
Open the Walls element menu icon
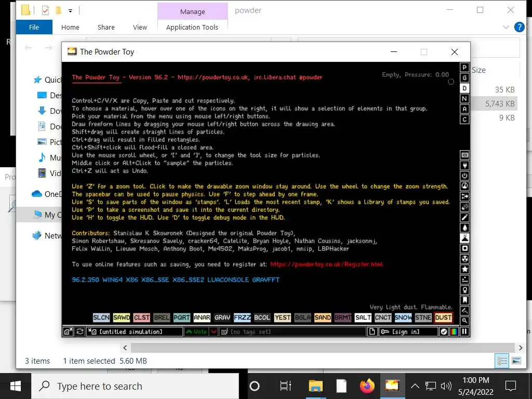click(464, 155)
